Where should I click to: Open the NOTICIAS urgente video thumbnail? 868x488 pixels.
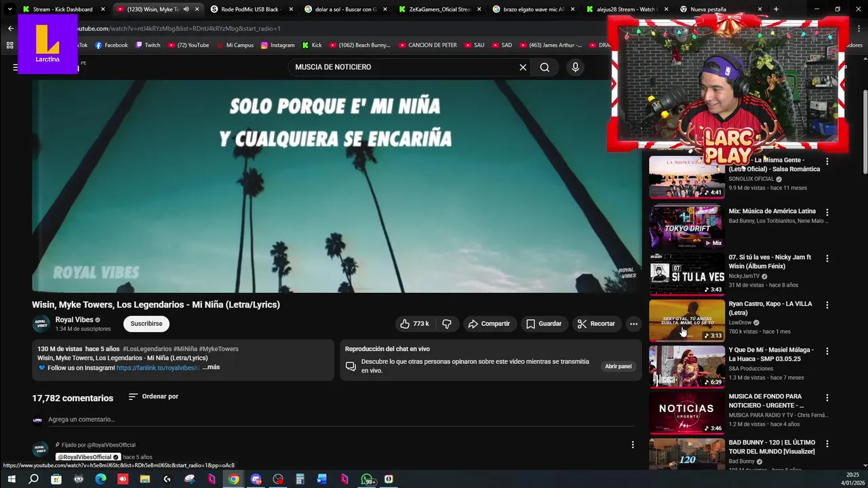point(687,412)
